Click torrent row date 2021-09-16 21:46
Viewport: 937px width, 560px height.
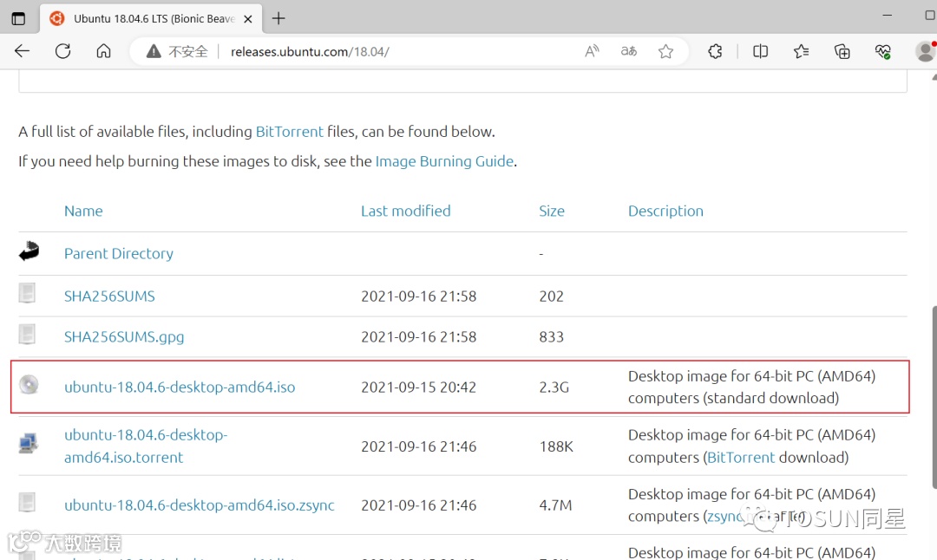(419, 446)
